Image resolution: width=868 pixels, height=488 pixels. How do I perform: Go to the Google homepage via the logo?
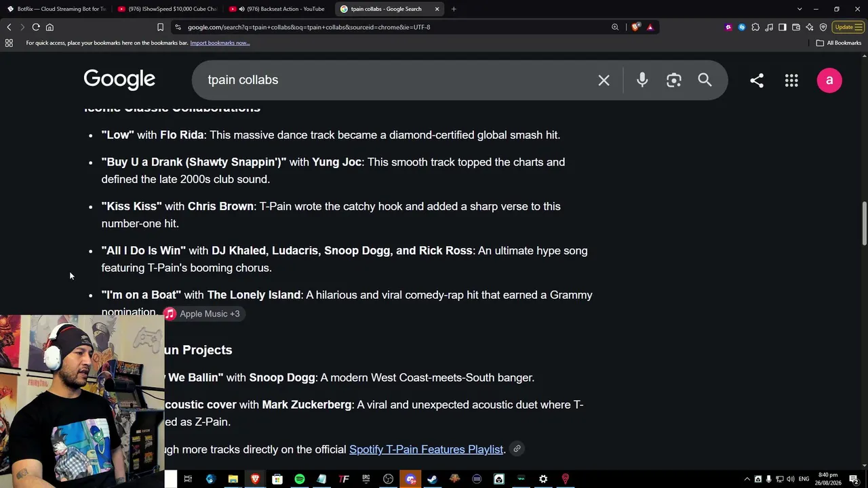tap(119, 79)
